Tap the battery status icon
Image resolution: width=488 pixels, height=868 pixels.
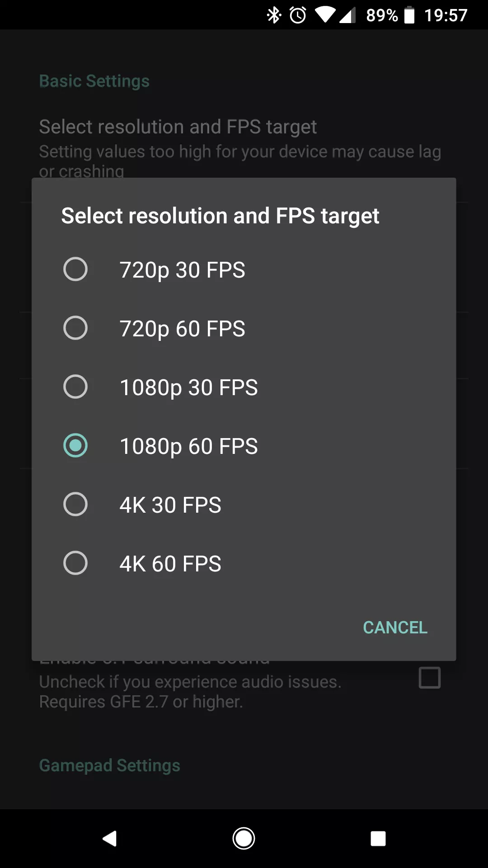tap(409, 15)
